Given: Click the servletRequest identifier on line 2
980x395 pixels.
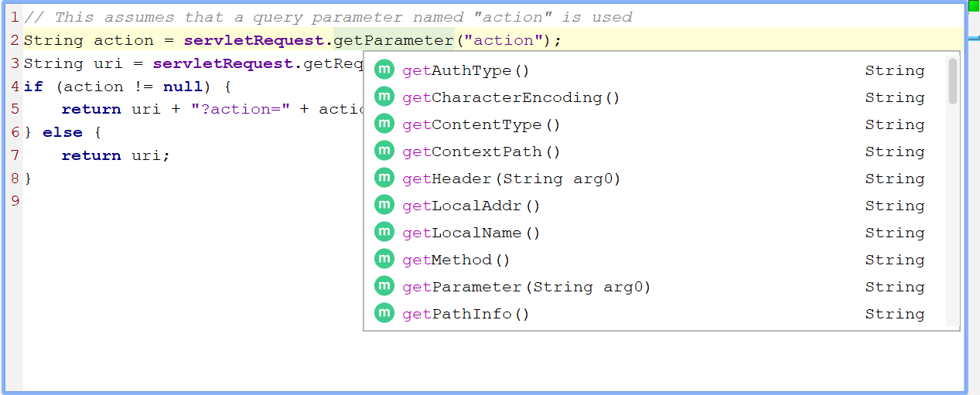Looking at the screenshot, I should click(258, 40).
